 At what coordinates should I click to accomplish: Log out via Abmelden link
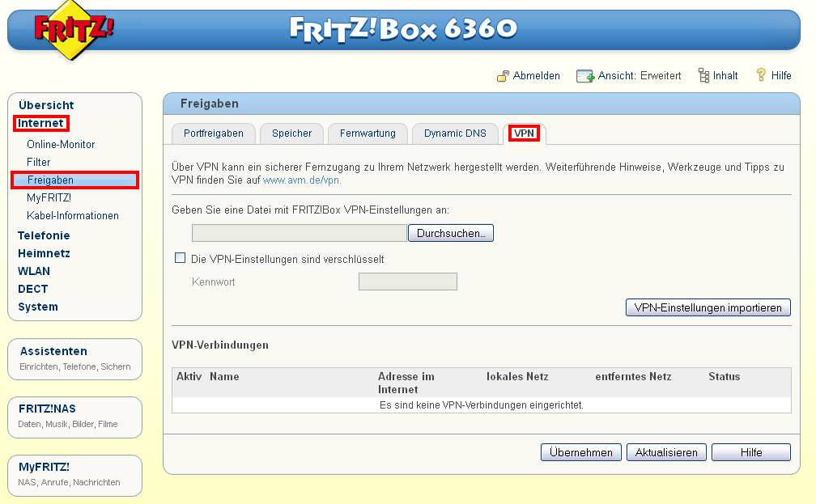[x=537, y=76]
